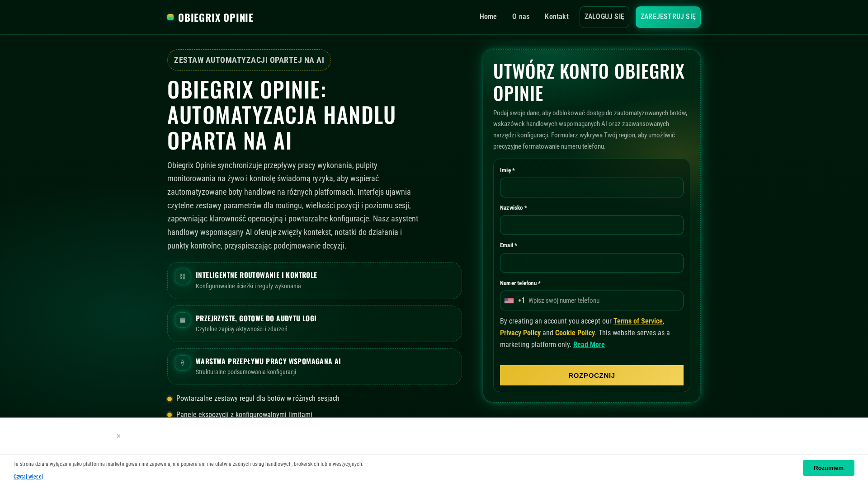Viewport: 868px width, 488px height.
Task: Open the O nas page
Action: [521, 17]
